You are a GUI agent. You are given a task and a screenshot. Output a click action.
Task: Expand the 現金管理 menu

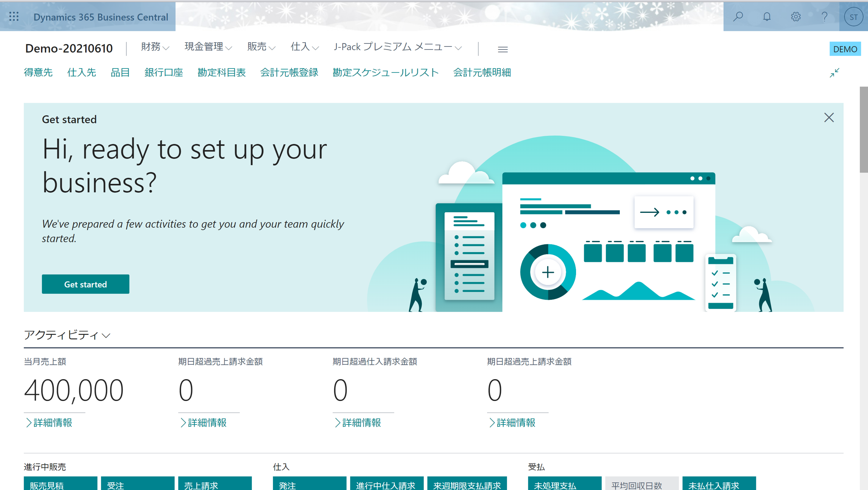(x=208, y=47)
